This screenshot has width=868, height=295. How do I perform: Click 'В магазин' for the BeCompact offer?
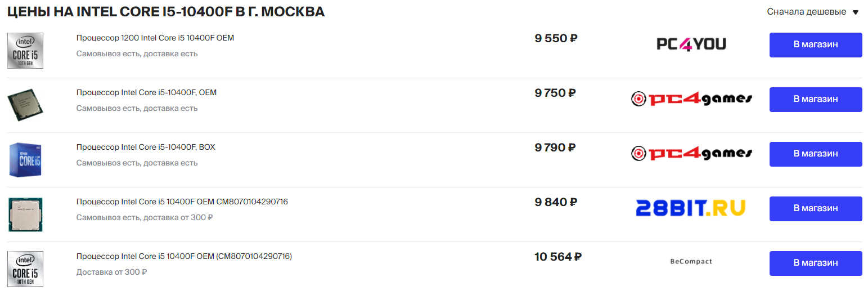pos(816,263)
